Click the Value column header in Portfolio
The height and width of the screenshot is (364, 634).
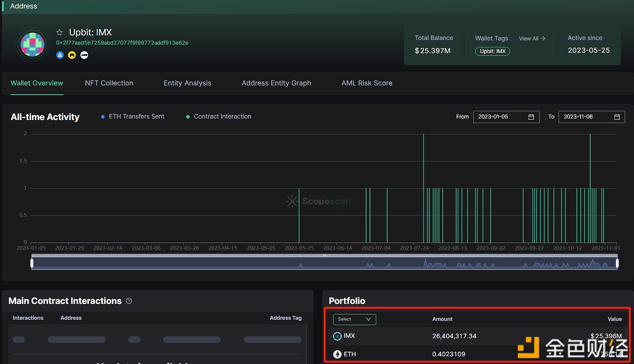615,319
